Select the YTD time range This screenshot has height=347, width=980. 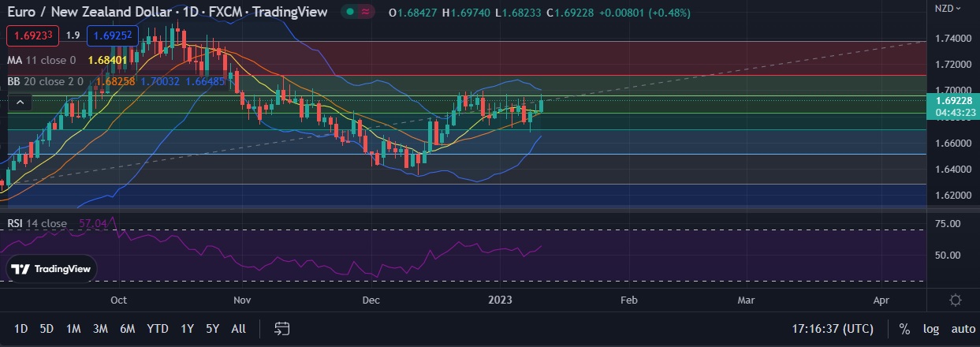coord(158,328)
